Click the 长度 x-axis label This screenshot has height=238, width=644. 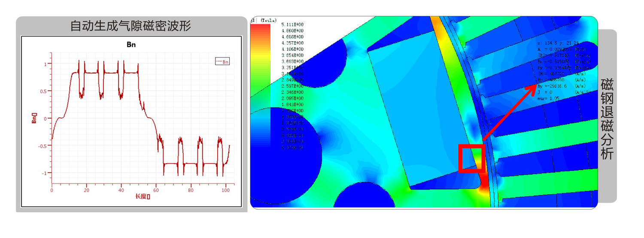click(143, 196)
